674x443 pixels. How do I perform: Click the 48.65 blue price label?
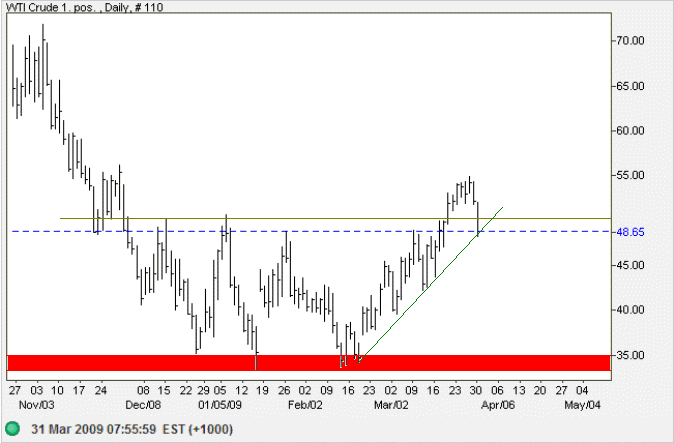point(631,232)
